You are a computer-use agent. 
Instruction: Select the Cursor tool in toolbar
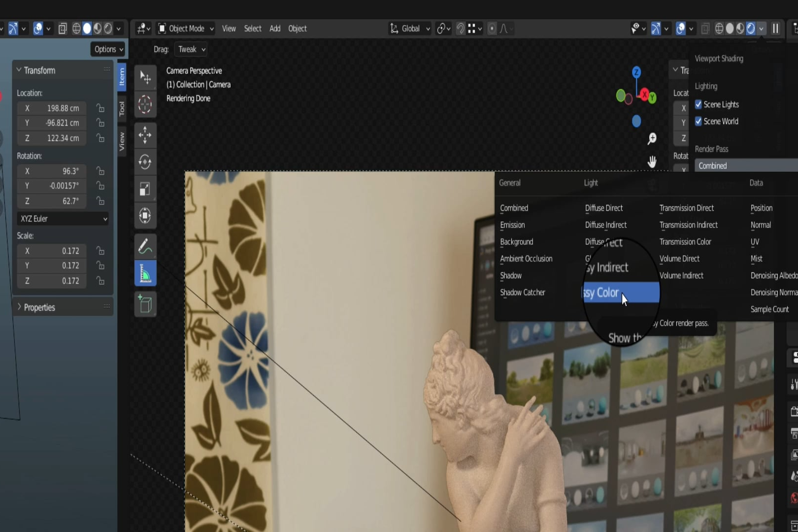point(145,104)
